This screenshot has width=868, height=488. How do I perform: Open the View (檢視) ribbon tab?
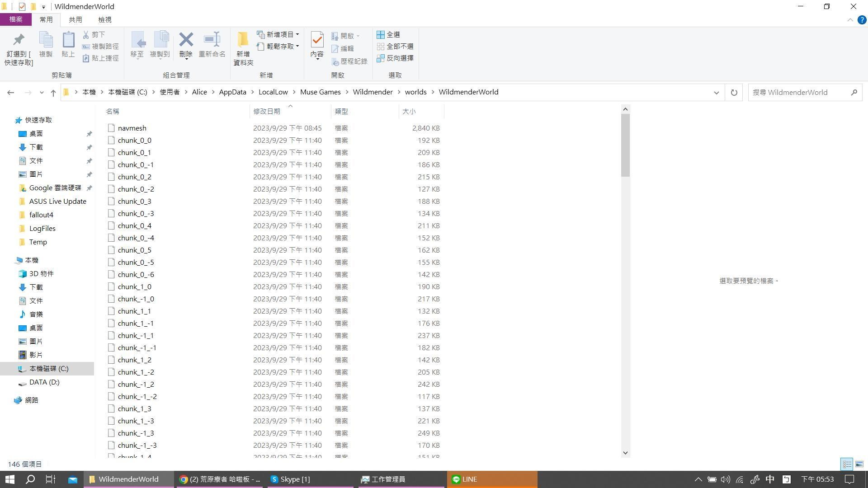(104, 20)
